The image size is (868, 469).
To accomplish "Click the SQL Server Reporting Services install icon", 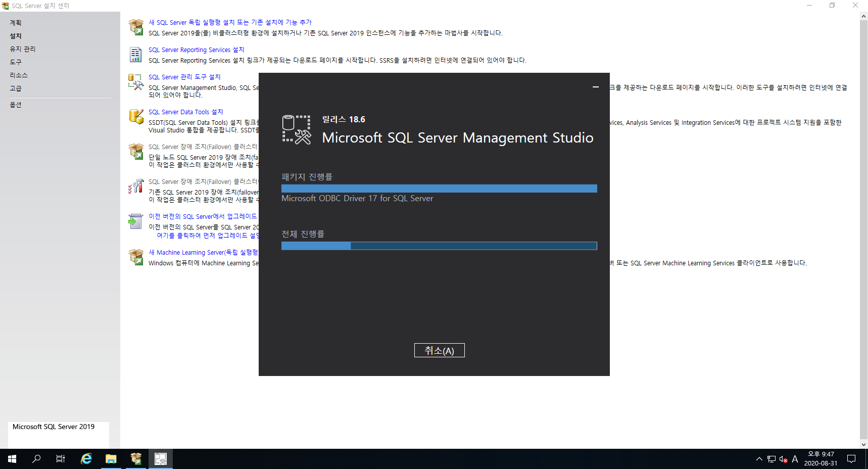I will click(136, 55).
